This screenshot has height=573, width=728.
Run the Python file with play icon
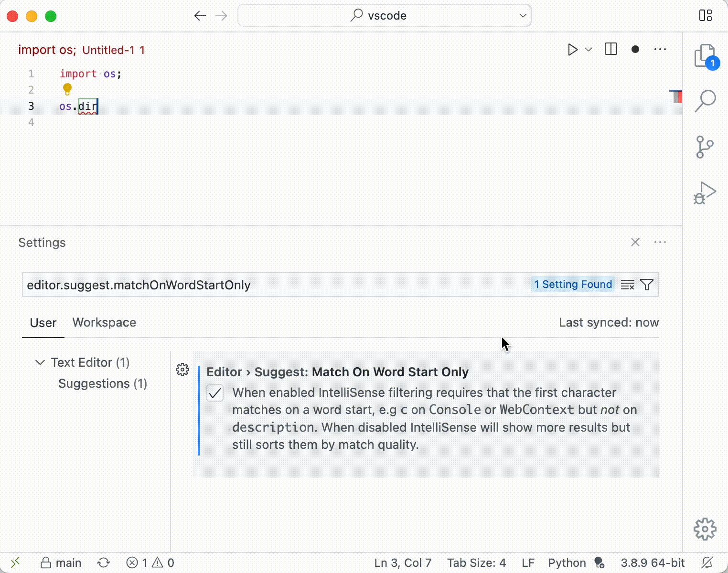click(573, 50)
